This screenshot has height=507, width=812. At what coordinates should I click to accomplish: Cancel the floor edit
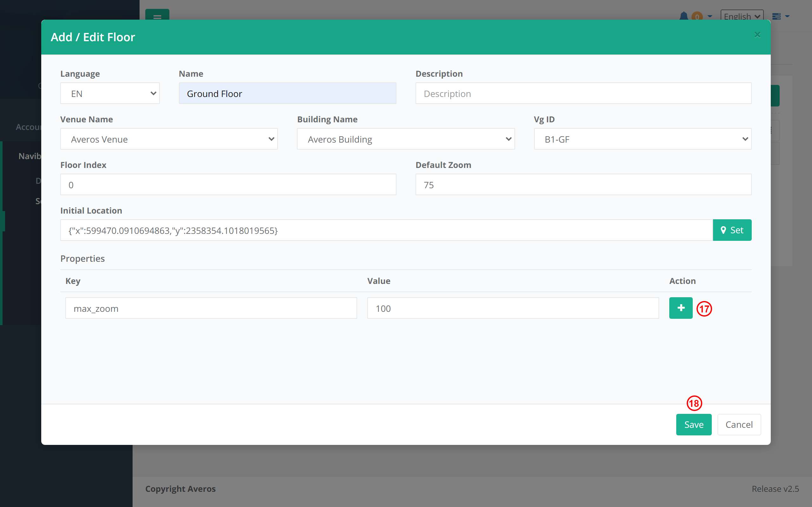pos(739,425)
